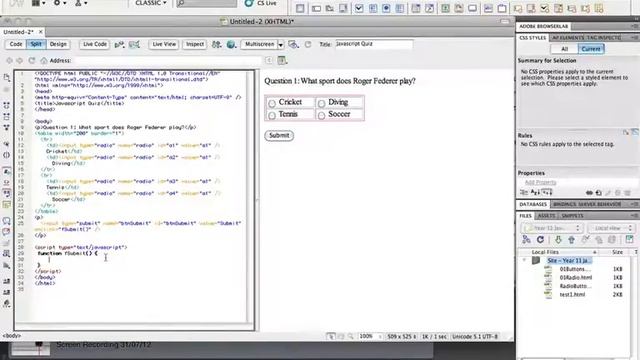Select the test1.html file
Image resolution: width=640 pixels, height=360 pixels.
[x=572, y=294]
